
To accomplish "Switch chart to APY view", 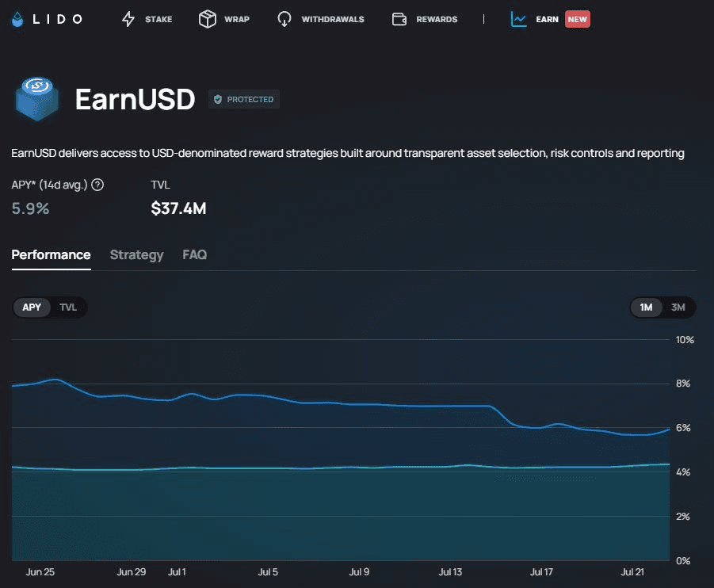I will pyautogui.click(x=32, y=307).
